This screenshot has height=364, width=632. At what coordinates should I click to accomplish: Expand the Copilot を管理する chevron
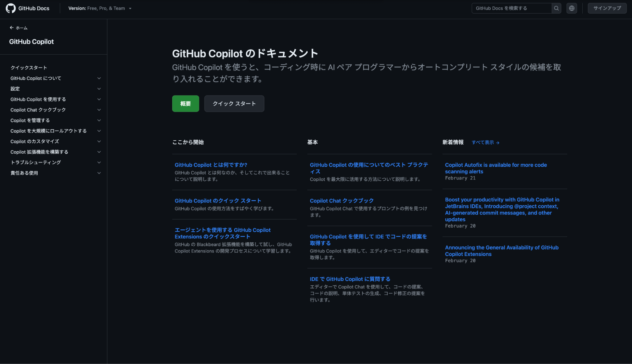[99, 120]
